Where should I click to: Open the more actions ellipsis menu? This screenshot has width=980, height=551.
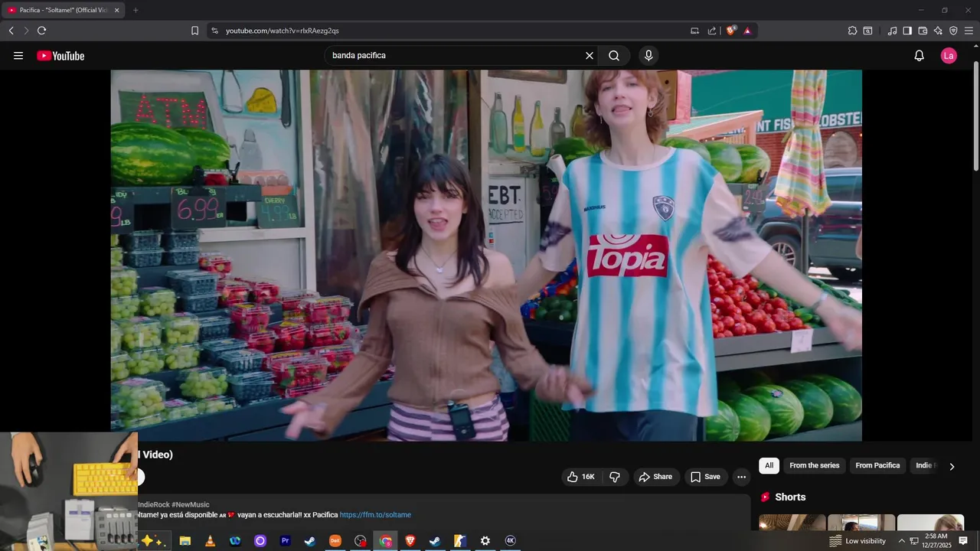point(741,477)
